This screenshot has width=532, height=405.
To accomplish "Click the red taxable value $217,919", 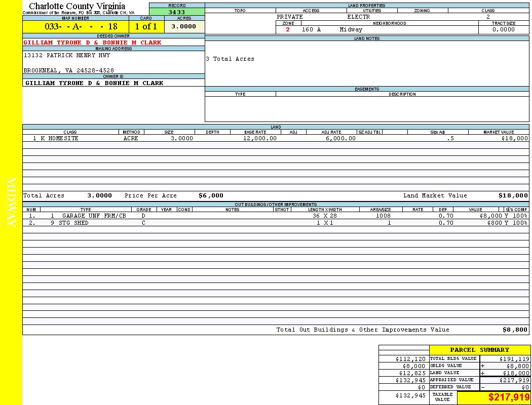I will click(x=509, y=397).
